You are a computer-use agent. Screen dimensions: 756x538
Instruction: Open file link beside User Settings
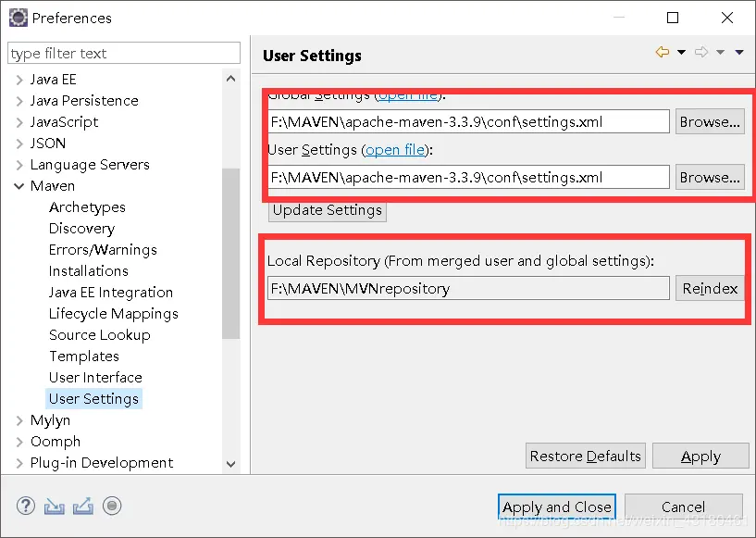[395, 150]
